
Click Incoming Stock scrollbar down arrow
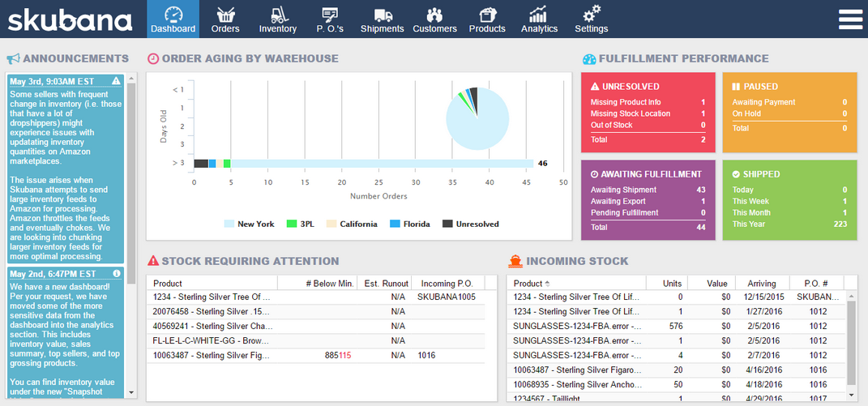click(x=852, y=395)
